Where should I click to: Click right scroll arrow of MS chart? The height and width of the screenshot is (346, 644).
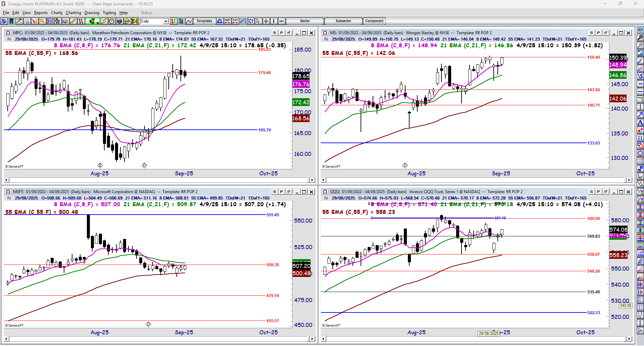click(x=629, y=180)
